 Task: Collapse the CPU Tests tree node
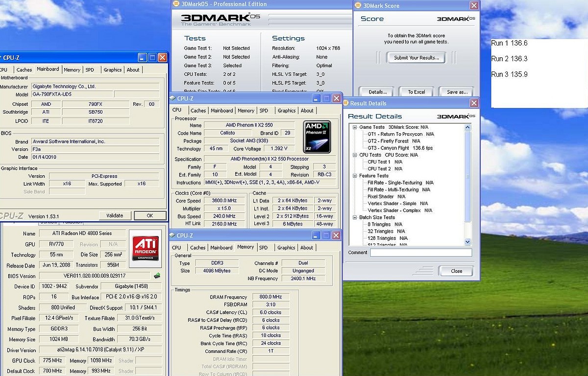(355, 155)
